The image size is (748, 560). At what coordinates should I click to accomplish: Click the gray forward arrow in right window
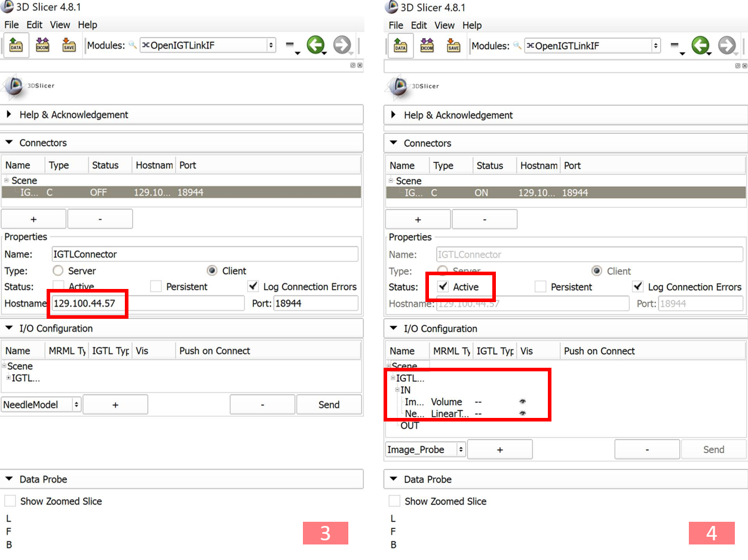tap(726, 45)
